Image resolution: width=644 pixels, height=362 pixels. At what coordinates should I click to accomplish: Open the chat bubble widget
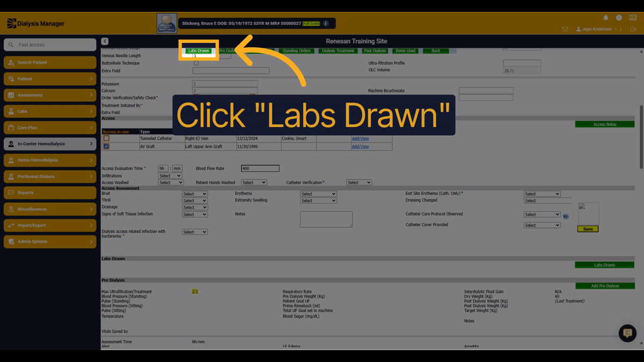click(627, 333)
